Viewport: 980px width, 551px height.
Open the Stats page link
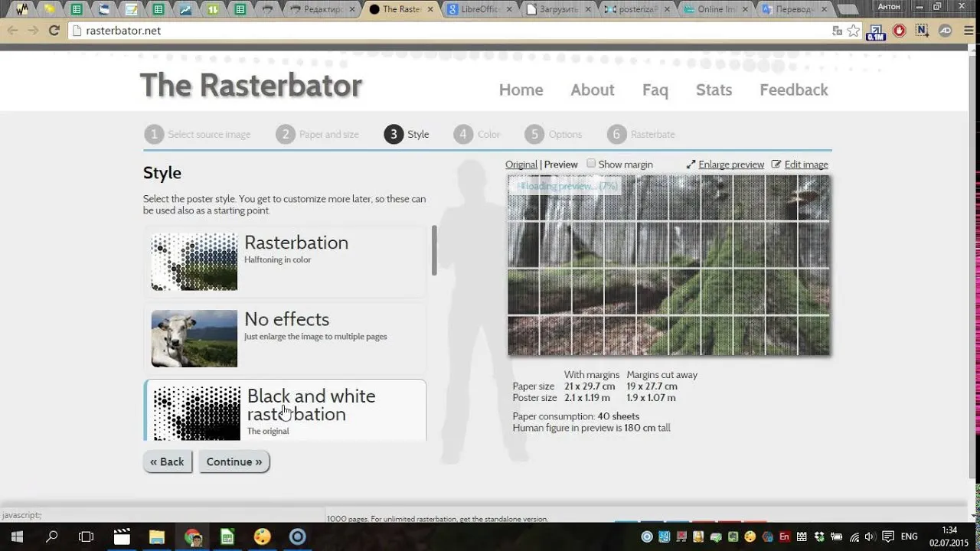[x=714, y=90]
